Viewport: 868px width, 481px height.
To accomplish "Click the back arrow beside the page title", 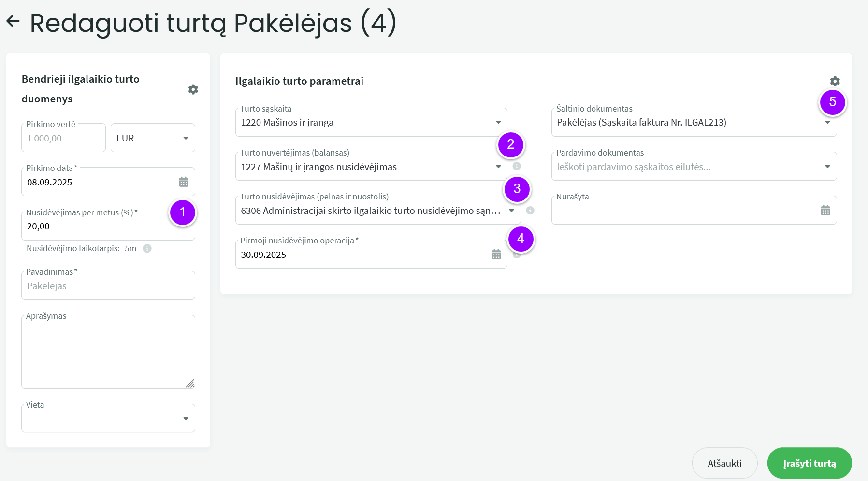I will [13, 21].
